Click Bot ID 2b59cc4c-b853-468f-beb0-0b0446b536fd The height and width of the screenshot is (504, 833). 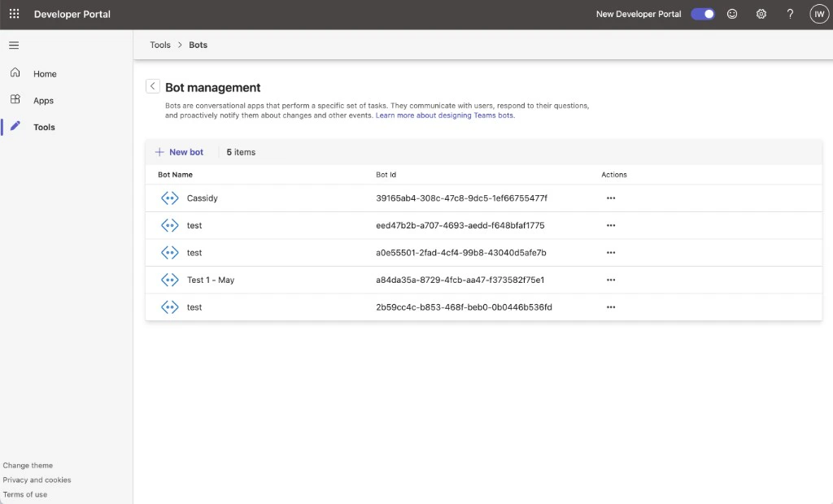pyautogui.click(x=464, y=307)
